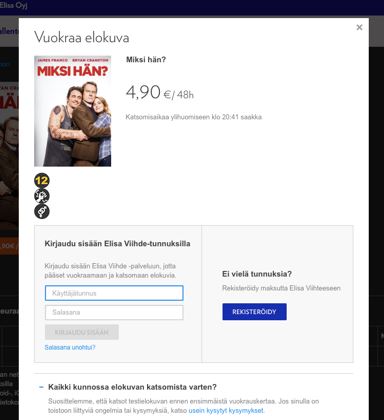The image size is (384, 420).
Task: Close the Vuokraa elokuva dialog
Action: [359, 27]
